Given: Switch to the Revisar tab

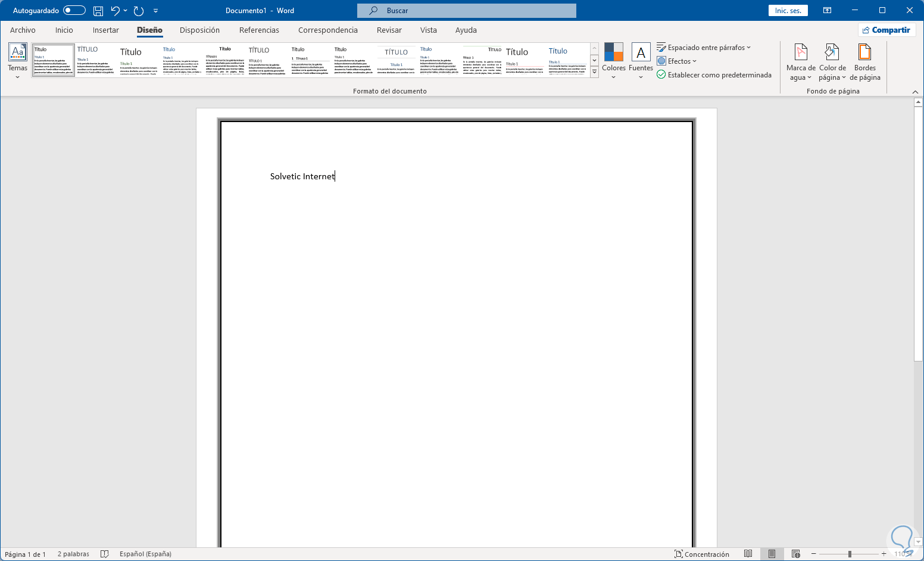Looking at the screenshot, I should click(389, 30).
